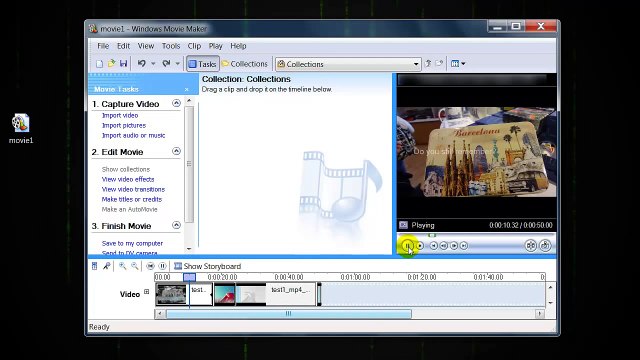Open the Tools menu
Viewport: 640px width, 360px height.
click(171, 46)
